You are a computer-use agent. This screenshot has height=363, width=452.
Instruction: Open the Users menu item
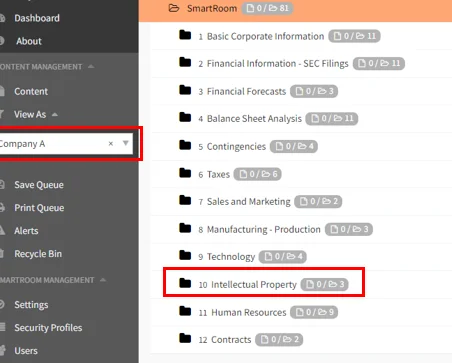click(x=26, y=351)
